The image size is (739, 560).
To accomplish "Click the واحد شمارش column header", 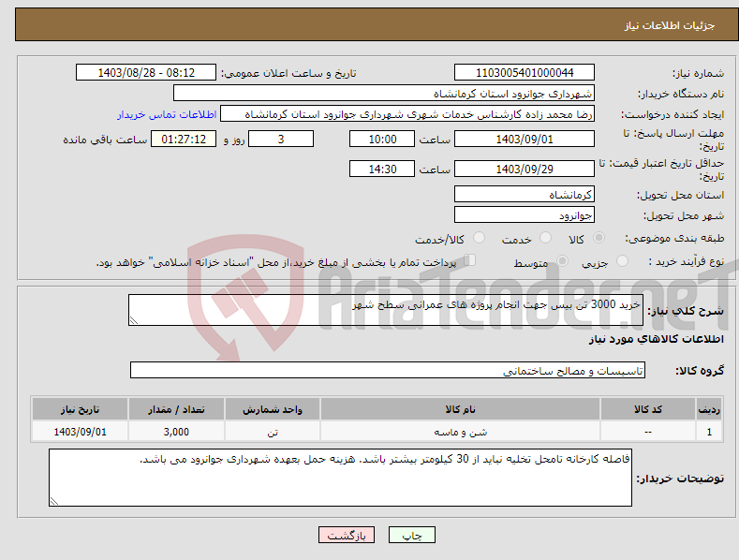I will (273, 409).
